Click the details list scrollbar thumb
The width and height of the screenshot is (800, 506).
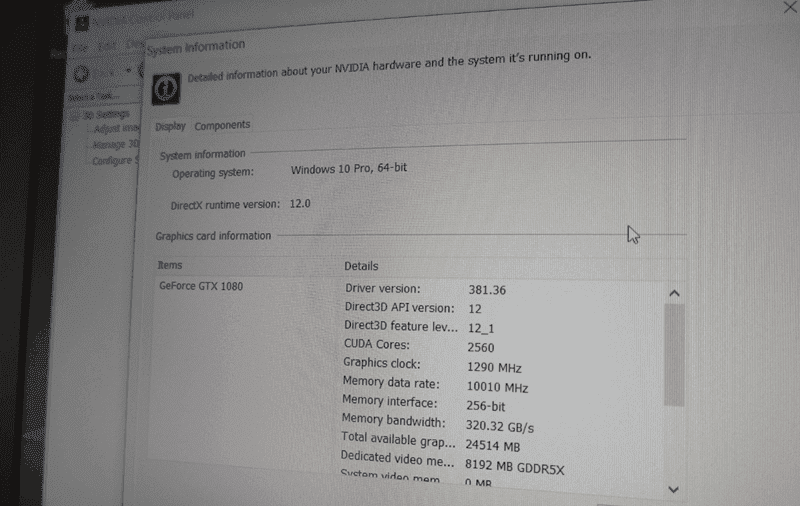(x=674, y=355)
